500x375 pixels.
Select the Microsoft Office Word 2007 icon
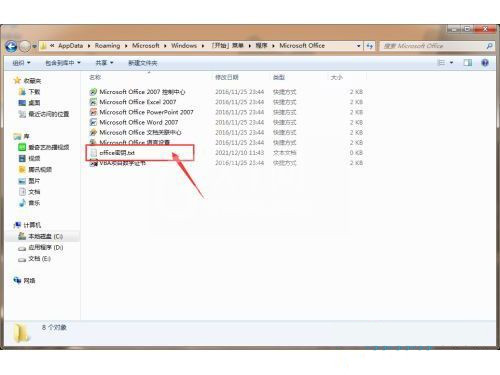(93, 122)
